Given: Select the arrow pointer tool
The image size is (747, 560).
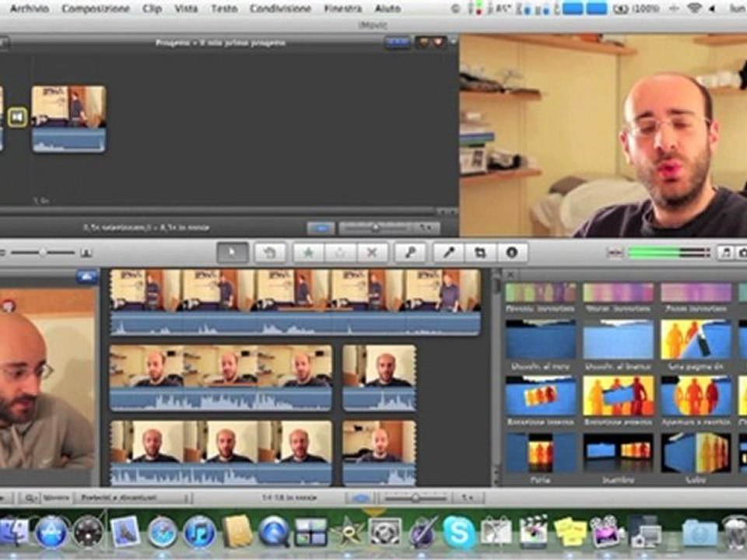Looking at the screenshot, I should click(232, 252).
